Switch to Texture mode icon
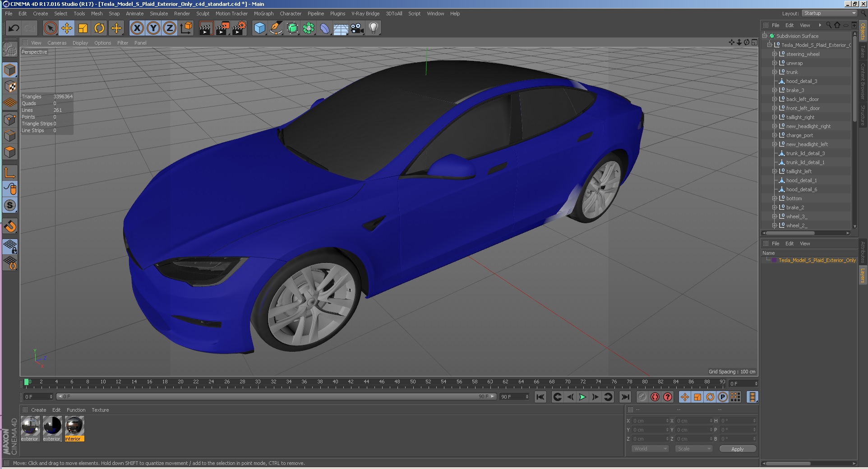 point(10,87)
